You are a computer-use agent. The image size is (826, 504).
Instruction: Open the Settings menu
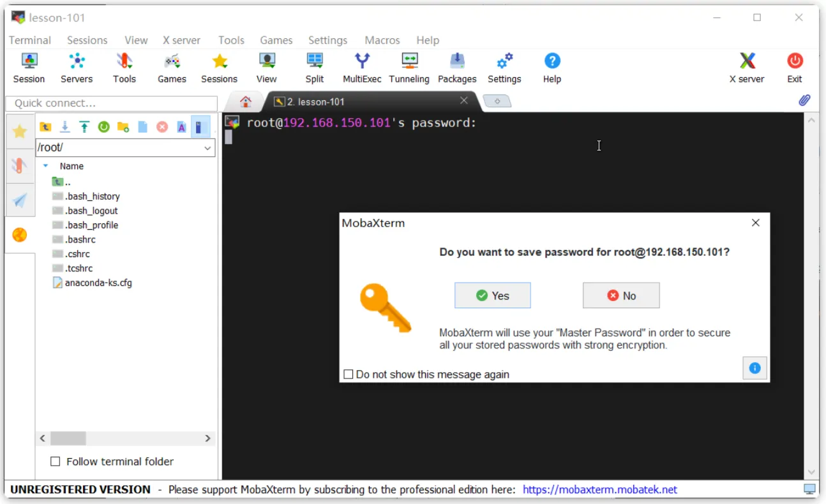[x=328, y=40]
